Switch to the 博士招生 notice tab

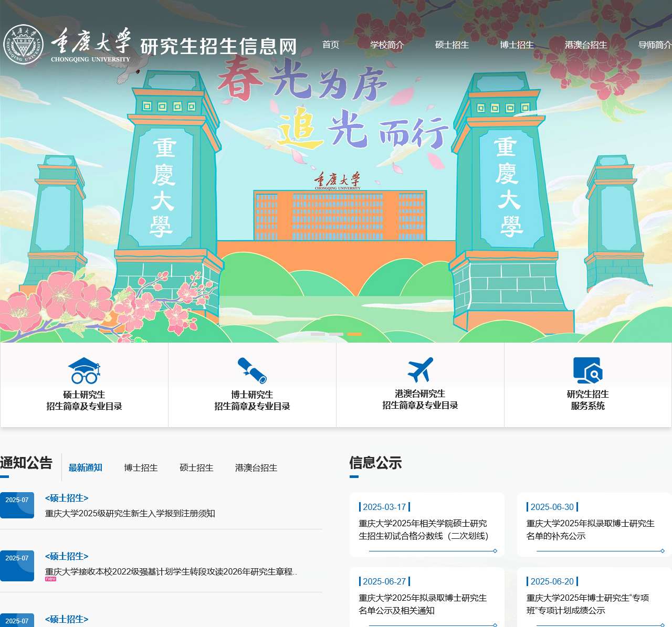click(140, 468)
